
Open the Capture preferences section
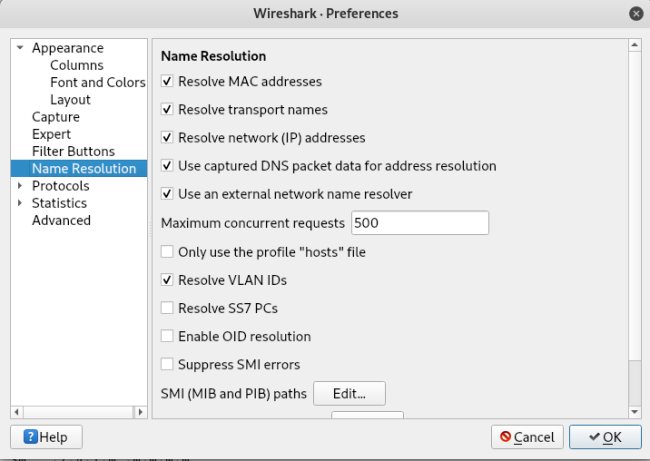56,117
